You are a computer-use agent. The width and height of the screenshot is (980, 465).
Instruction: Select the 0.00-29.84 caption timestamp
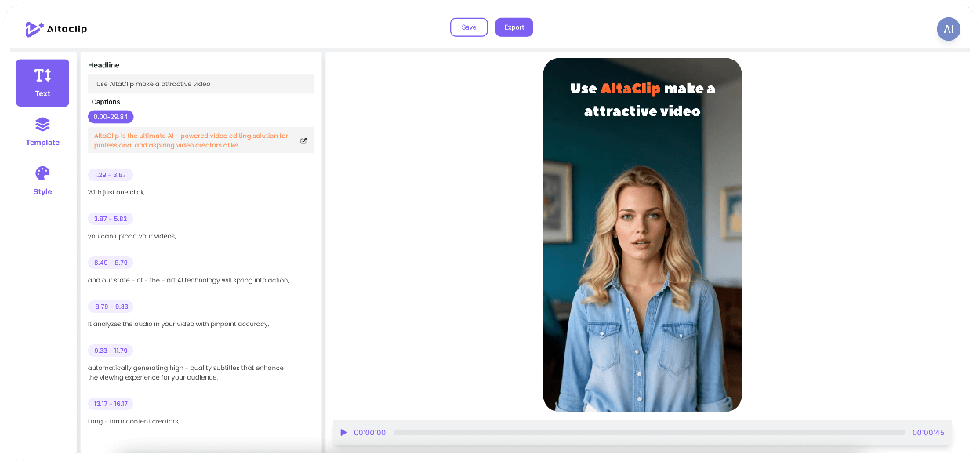point(111,117)
